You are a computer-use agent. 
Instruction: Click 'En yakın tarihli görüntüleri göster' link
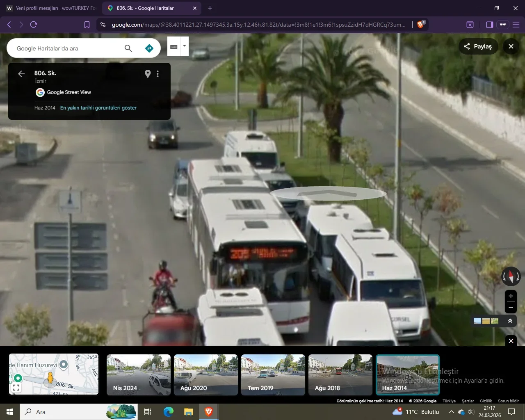pos(98,108)
